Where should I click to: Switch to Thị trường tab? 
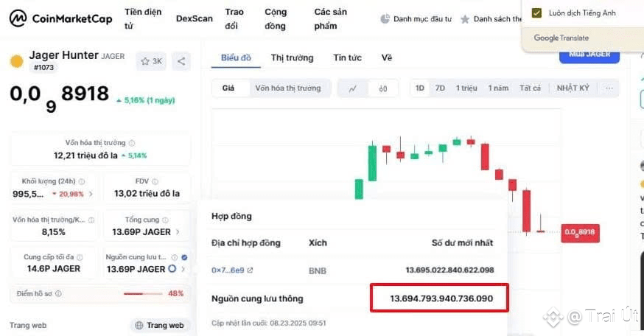coord(292,58)
